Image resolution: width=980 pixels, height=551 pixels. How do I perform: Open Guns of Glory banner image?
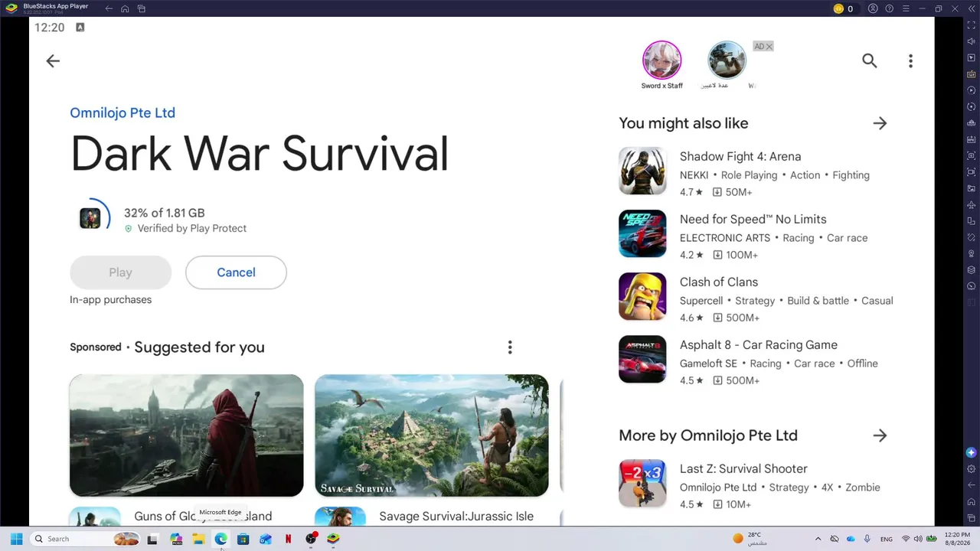click(186, 435)
